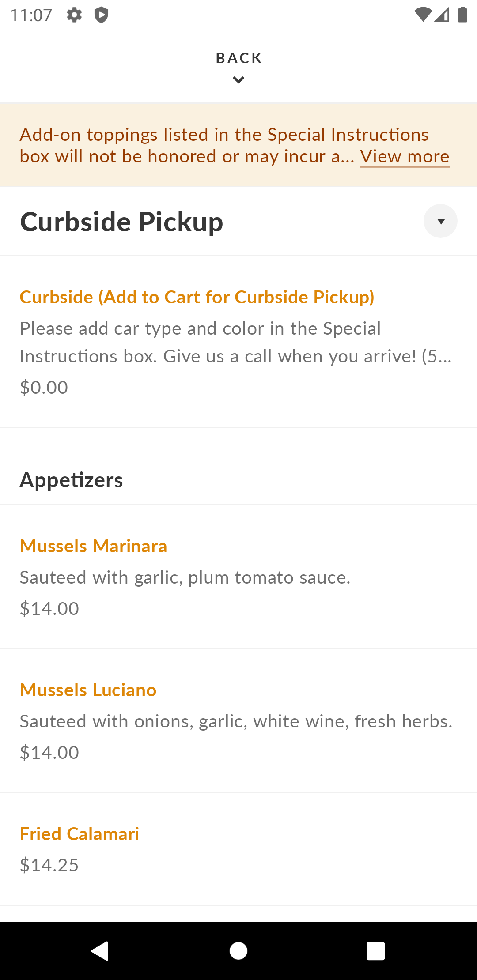Select the Mussels Marinara menu item
The height and width of the screenshot is (980, 477).
click(238, 577)
